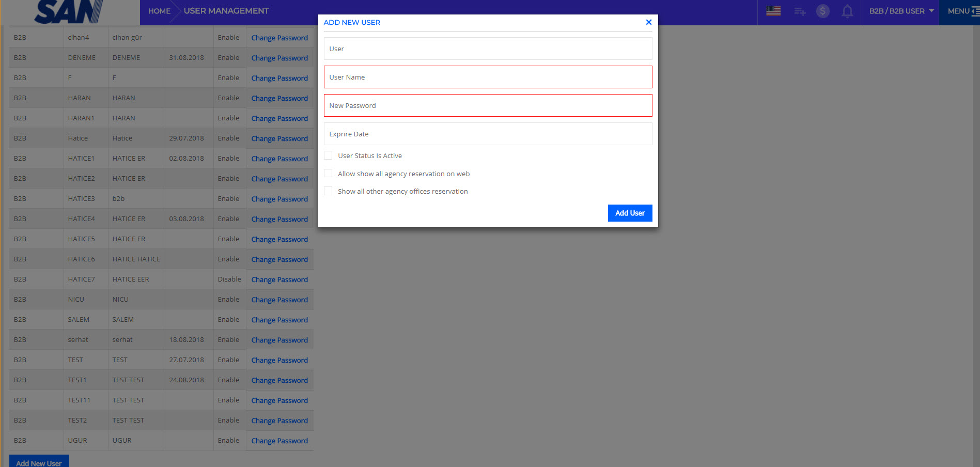
Task: Tick Show all other agency offices reservation
Action: (x=328, y=191)
